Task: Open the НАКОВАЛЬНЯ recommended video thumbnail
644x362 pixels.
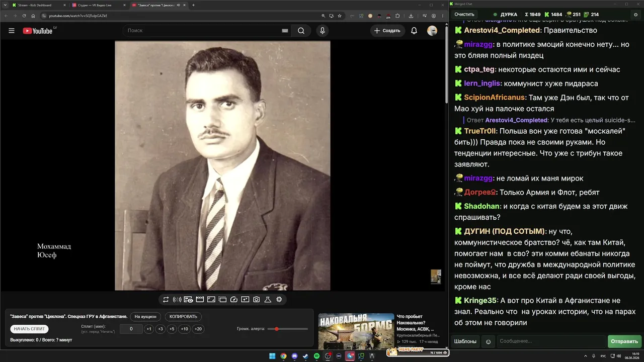Action: tap(356, 331)
